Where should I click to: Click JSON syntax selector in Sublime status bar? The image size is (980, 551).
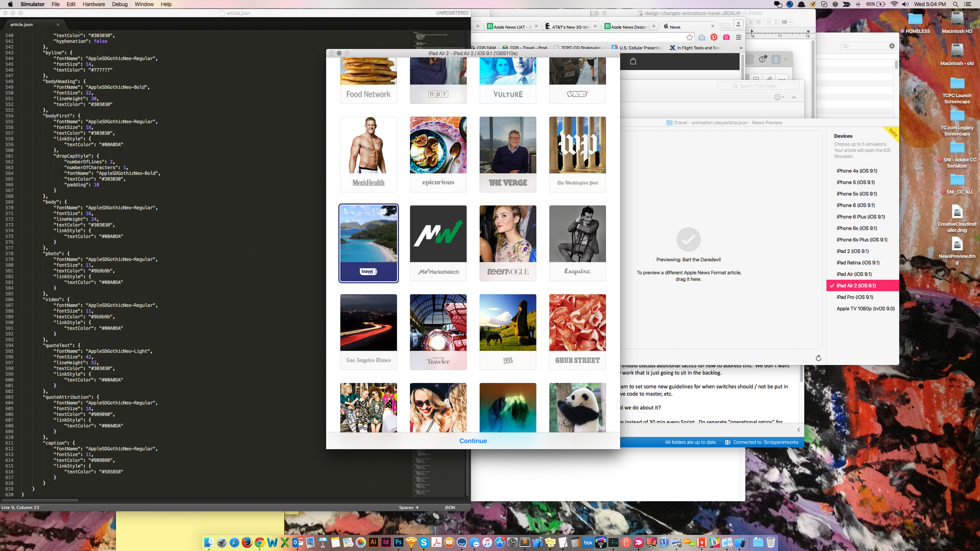click(x=450, y=507)
